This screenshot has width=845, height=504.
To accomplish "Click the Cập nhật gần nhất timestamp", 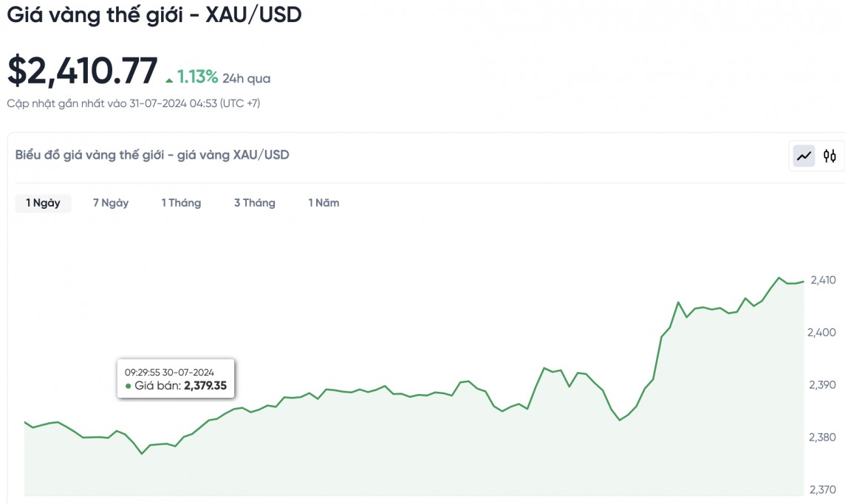I will click(x=134, y=103).
